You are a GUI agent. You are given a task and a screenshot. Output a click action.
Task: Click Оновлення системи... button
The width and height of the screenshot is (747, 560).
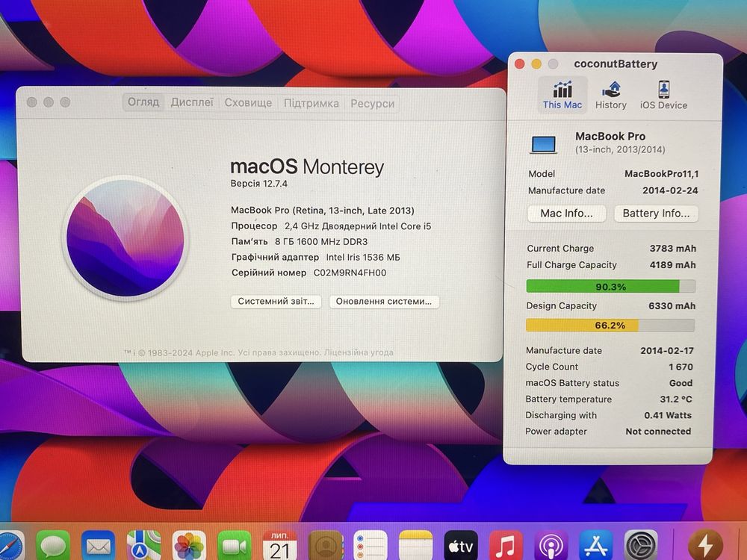click(x=383, y=302)
